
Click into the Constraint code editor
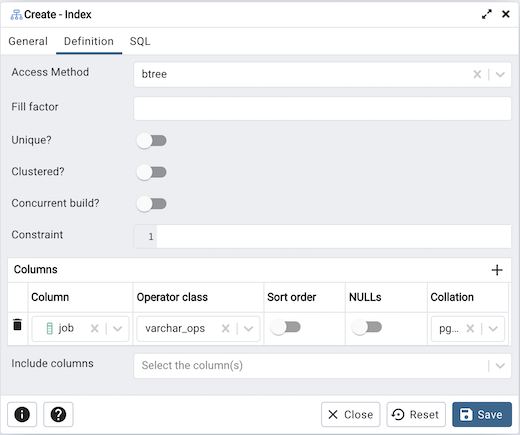pyautogui.click(x=334, y=236)
